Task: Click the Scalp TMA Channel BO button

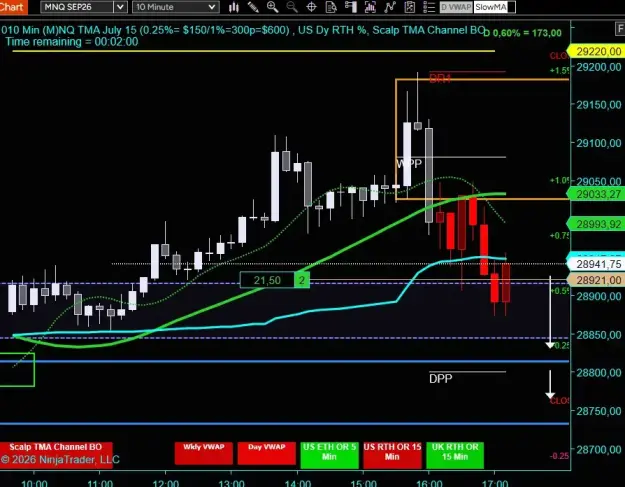Action: coord(56,447)
